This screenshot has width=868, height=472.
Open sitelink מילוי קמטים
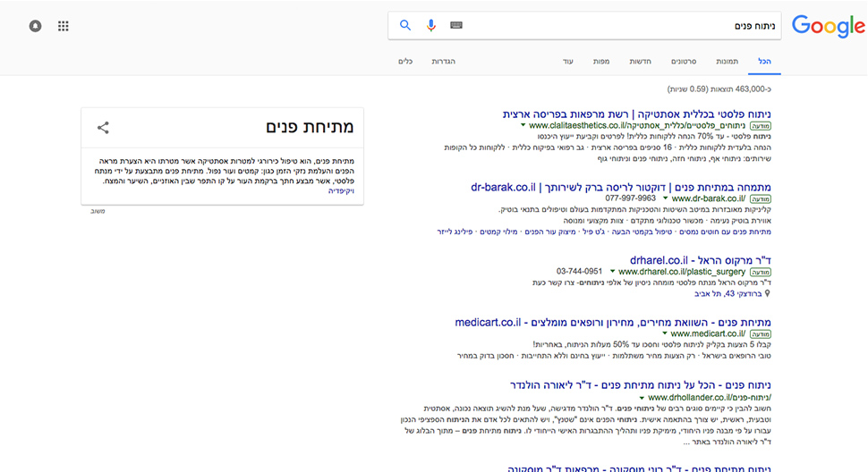coord(498,232)
